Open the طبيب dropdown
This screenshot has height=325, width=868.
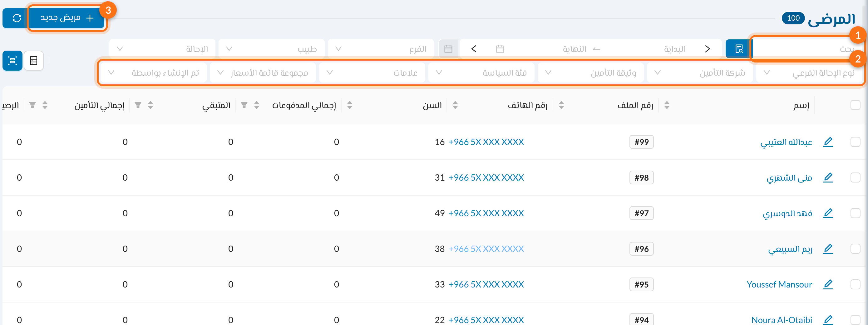coord(272,49)
